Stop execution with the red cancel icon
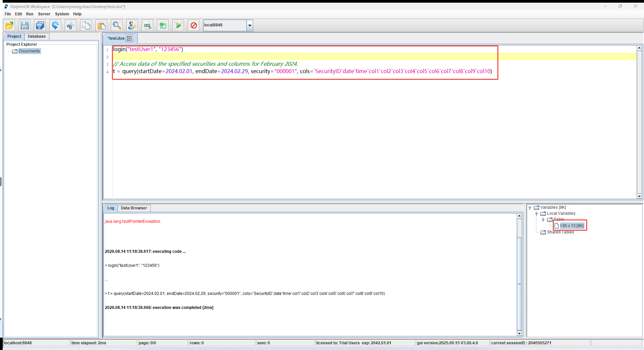 [194, 25]
